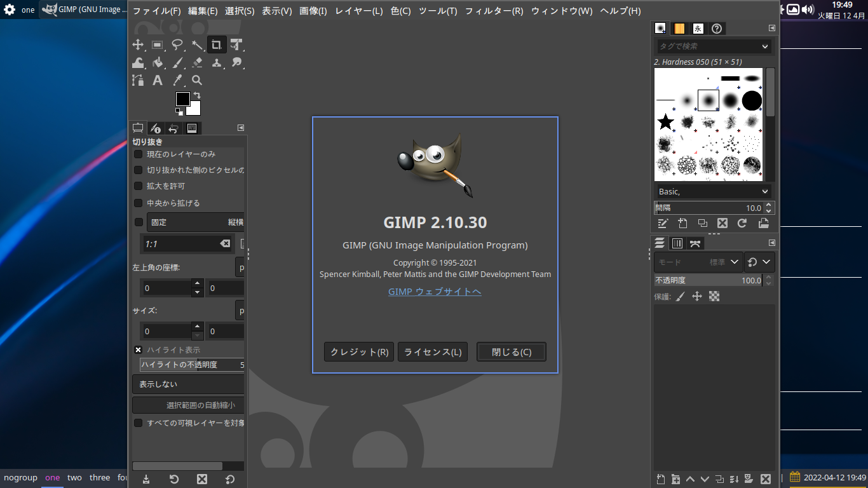Open the layer モード 標準 dropdown
The image size is (868, 488).
point(698,262)
